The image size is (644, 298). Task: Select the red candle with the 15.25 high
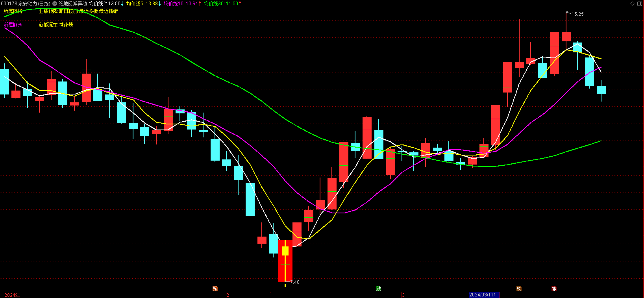pos(566,36)
